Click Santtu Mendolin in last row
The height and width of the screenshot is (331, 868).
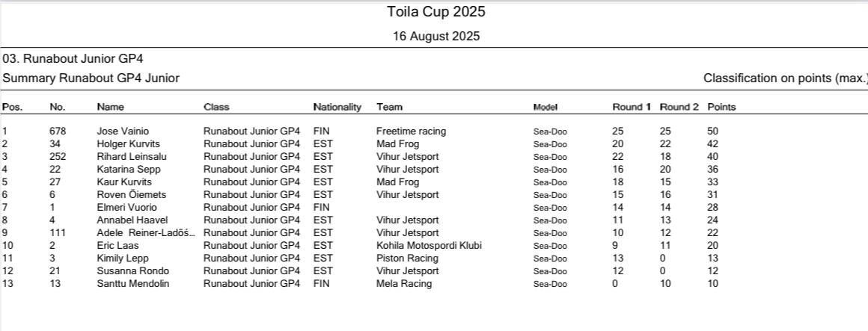click(132, 283)
